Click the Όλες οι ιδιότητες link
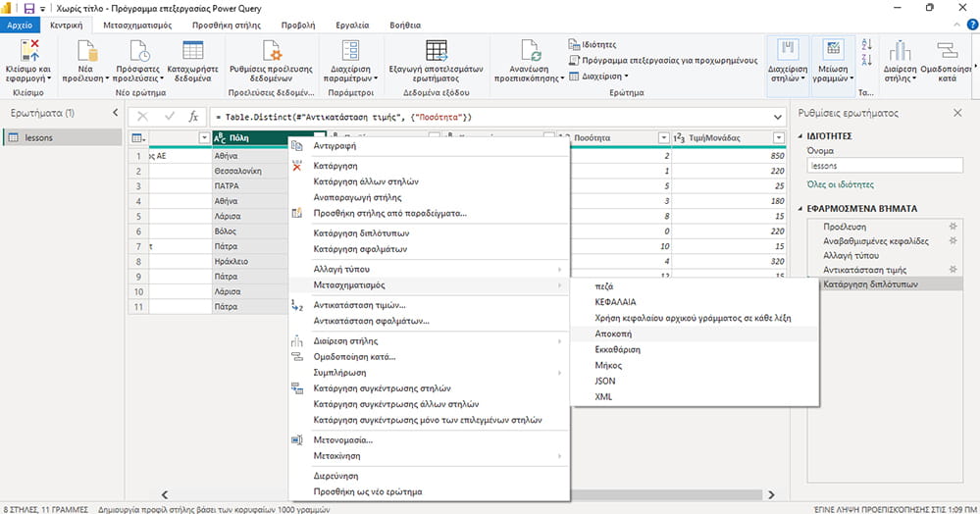980x514 pixels. point(840,184)
